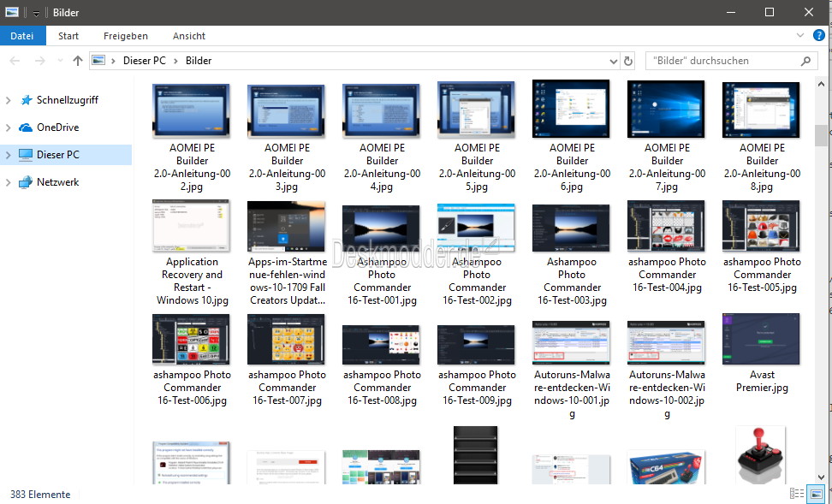Select the Avast Premier.jpg thumbnail

coord(761,339)
